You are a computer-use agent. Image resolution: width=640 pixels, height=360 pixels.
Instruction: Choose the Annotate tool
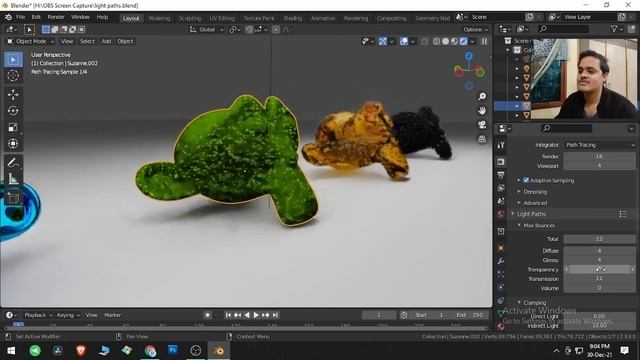[13, 162]
